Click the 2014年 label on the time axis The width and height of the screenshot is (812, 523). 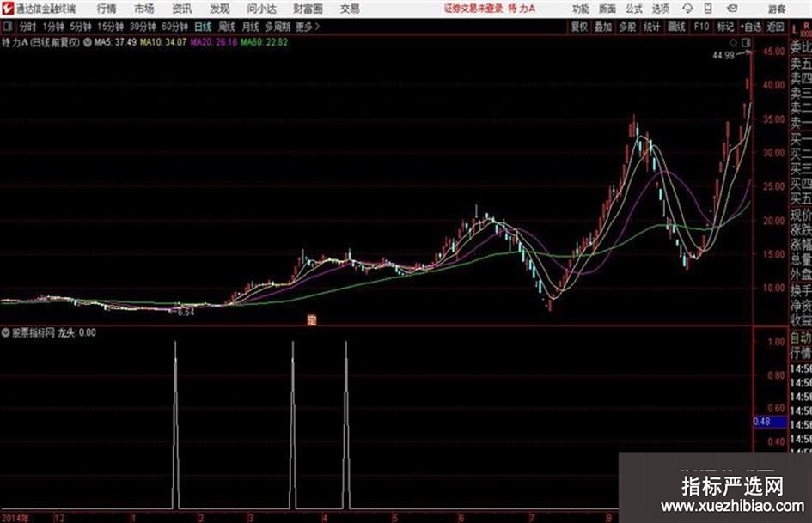(15, 518)
